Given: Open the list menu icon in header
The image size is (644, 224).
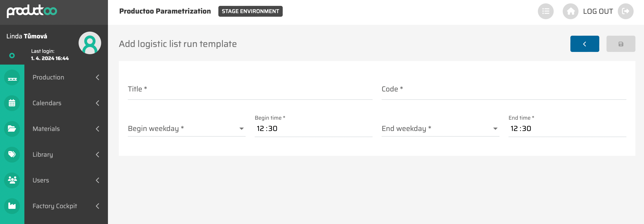Looking at the screenshot, I should (x=546, y=11).
